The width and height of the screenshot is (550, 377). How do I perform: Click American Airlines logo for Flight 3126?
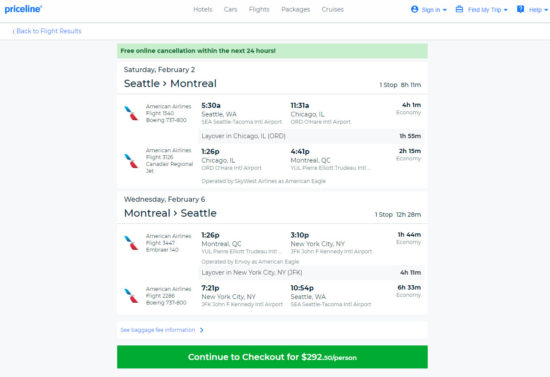[x=131, y=161]
